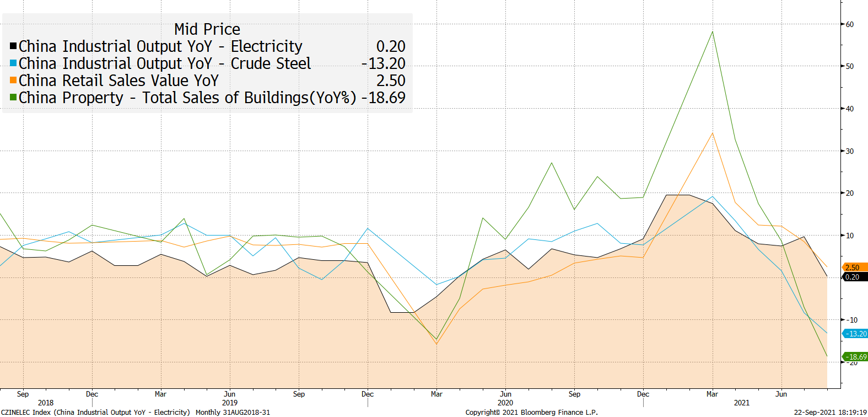Click the legend value -18.69 for Property

coord(384,98)
